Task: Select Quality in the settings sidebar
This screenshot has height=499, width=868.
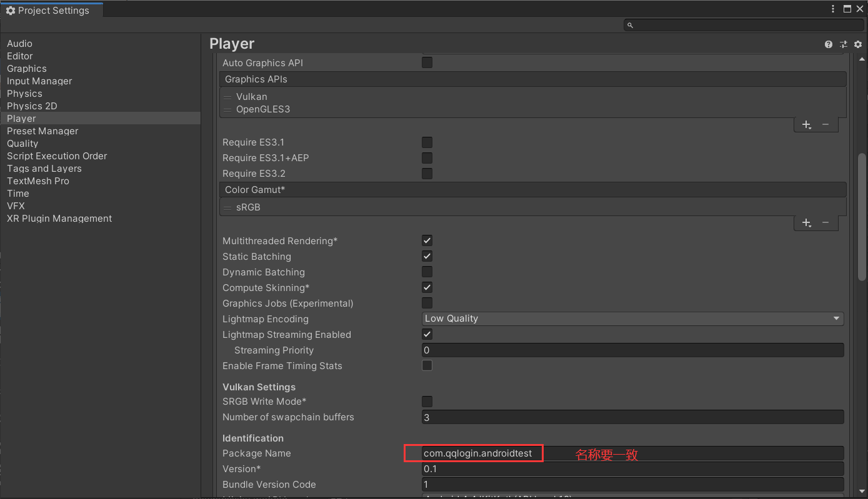Action: pyautogui.click(x=22, y=143)
